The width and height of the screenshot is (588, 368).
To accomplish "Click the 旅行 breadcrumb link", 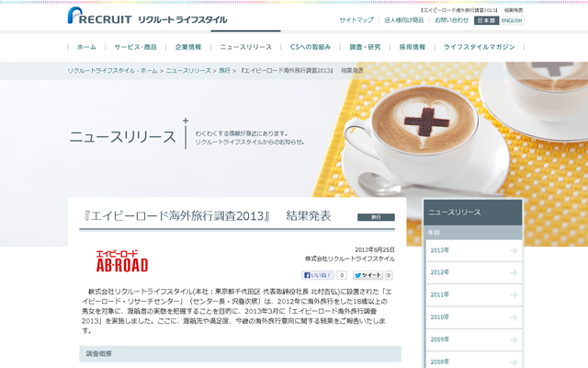I will (224, 70).
